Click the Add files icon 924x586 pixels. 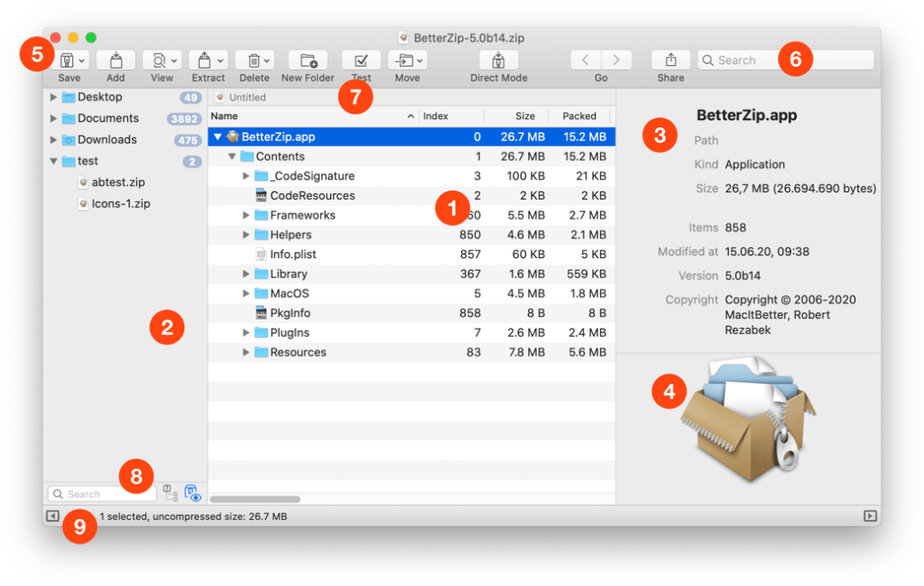tap(115, 58)
